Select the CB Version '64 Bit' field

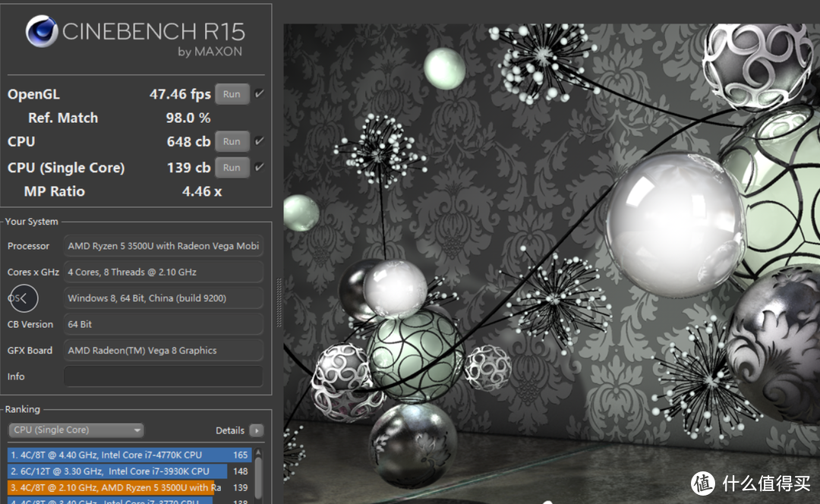pyautogui.click(x=163, y=324)
